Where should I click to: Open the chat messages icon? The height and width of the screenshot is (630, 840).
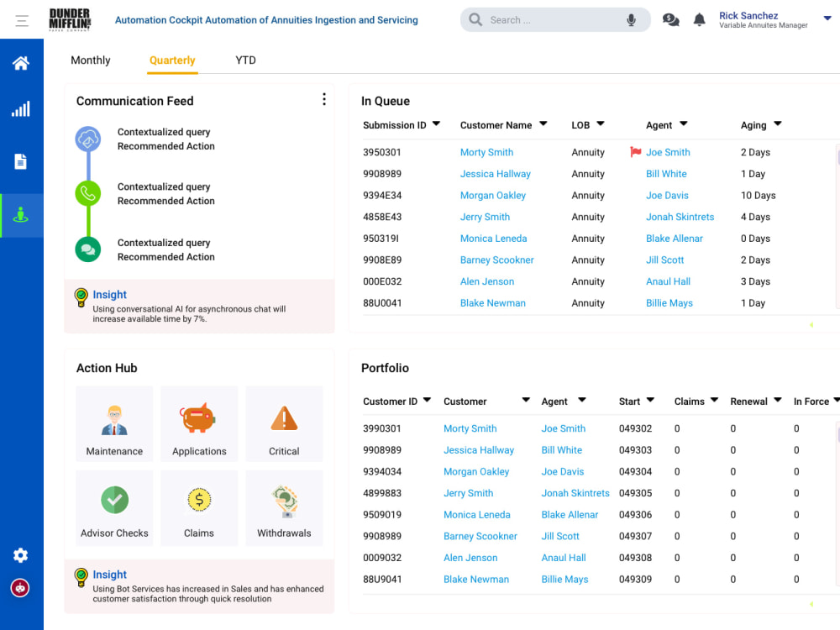point(670,20)
